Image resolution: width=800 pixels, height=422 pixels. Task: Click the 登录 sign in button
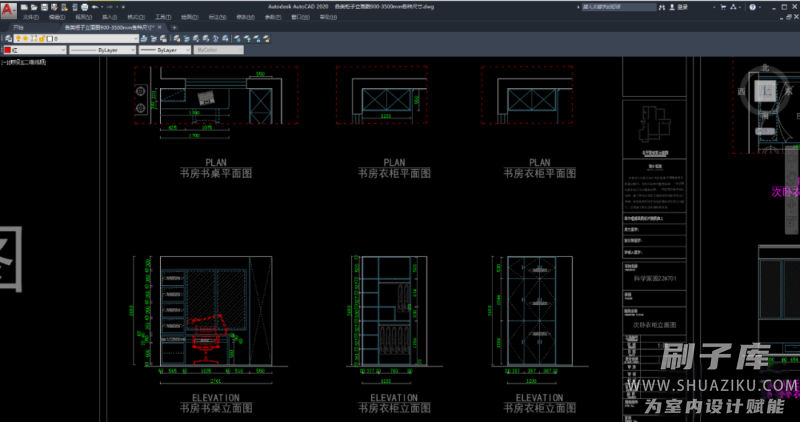click(x=682, y=6)
